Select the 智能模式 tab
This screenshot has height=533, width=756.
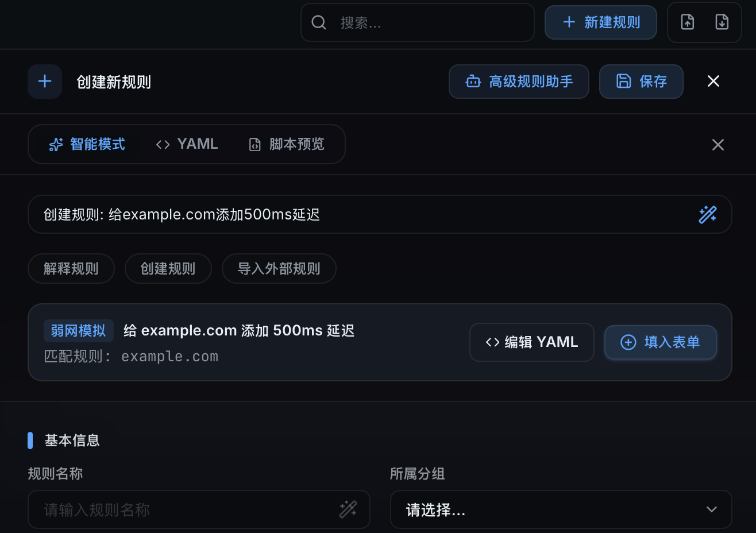point(84,144)
